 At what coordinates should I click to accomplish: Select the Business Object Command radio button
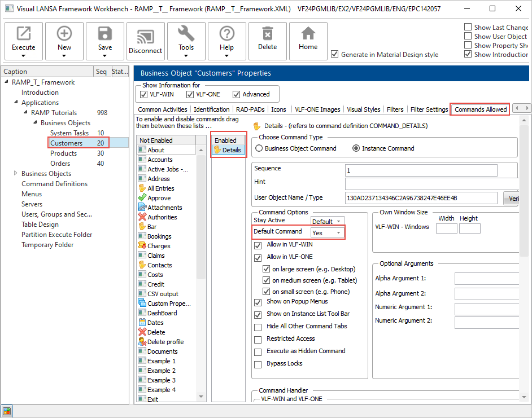click(x=260, y=148)
